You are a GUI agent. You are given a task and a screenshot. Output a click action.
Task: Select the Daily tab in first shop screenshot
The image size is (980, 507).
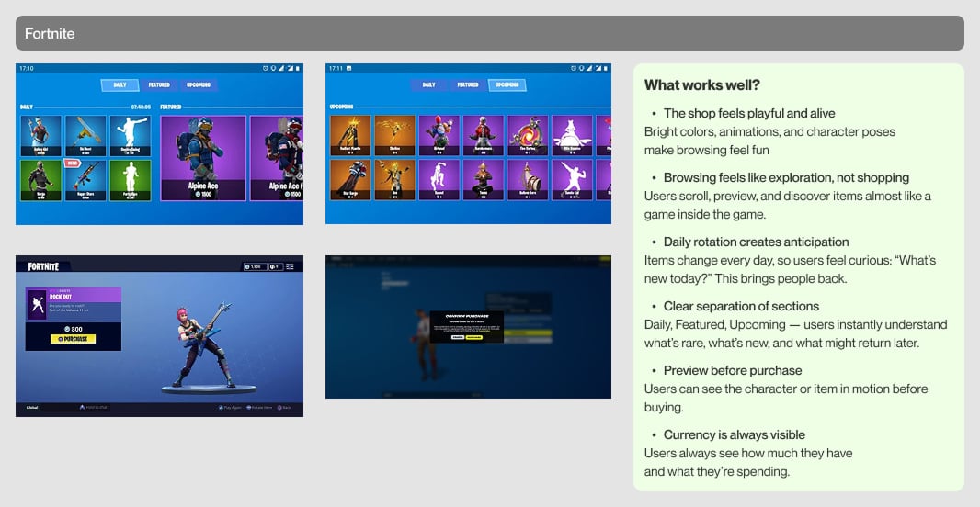(x=120, y=84)
